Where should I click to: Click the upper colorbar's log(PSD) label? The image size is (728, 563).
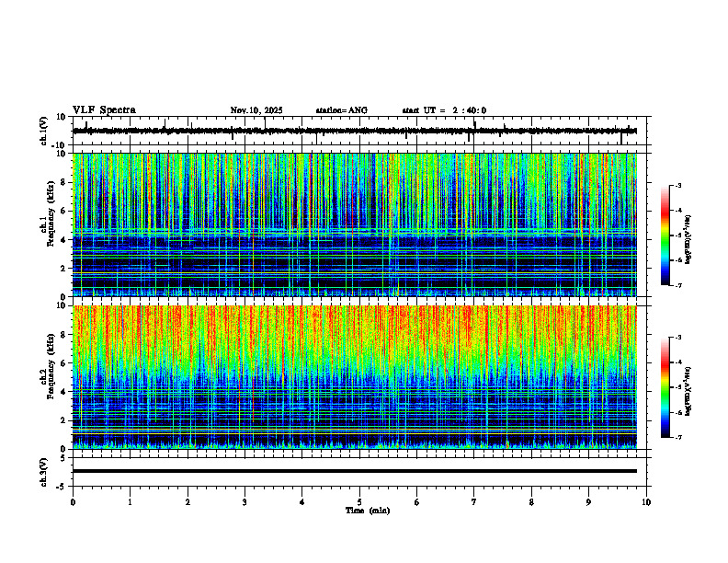pos(688,240)
